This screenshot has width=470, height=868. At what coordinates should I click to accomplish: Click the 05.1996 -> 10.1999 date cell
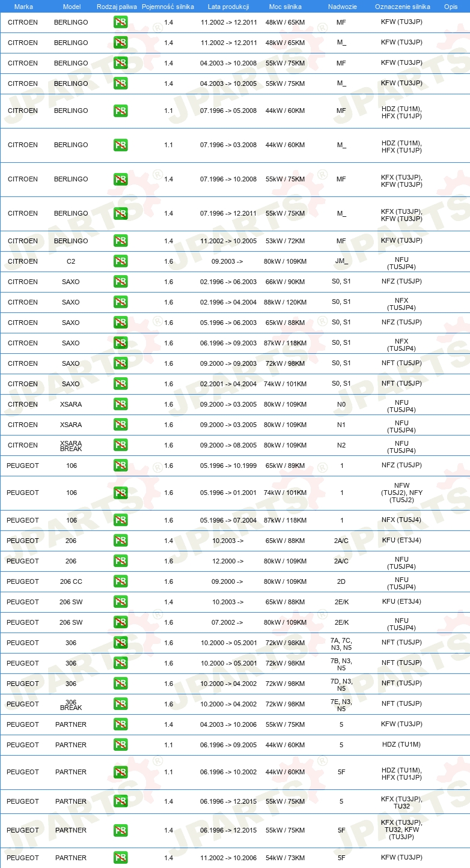tap(228, 466)
